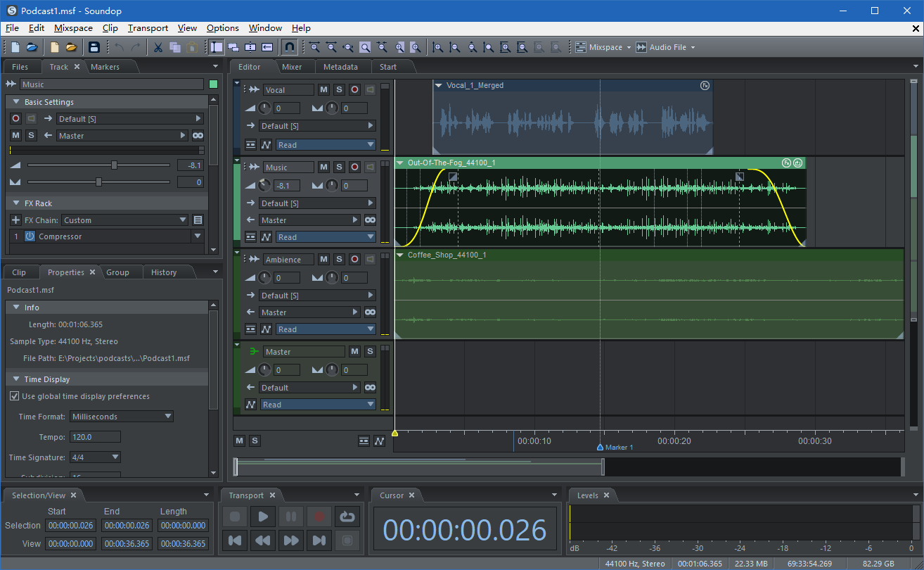Viewport: 924px width, 570px height.
Task: Open the FX Chain Custom dropdown
Action: coord(124,220)
